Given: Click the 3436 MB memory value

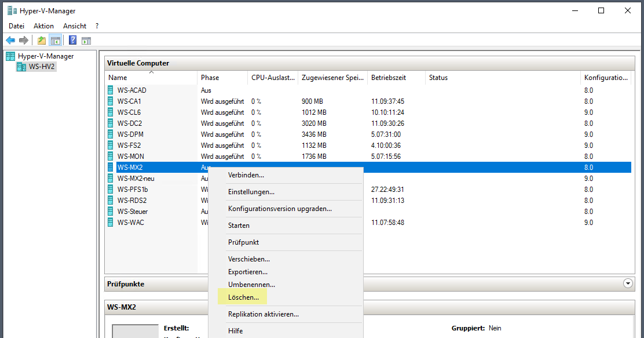Looking at the screenshot, I should click(314, 135).
